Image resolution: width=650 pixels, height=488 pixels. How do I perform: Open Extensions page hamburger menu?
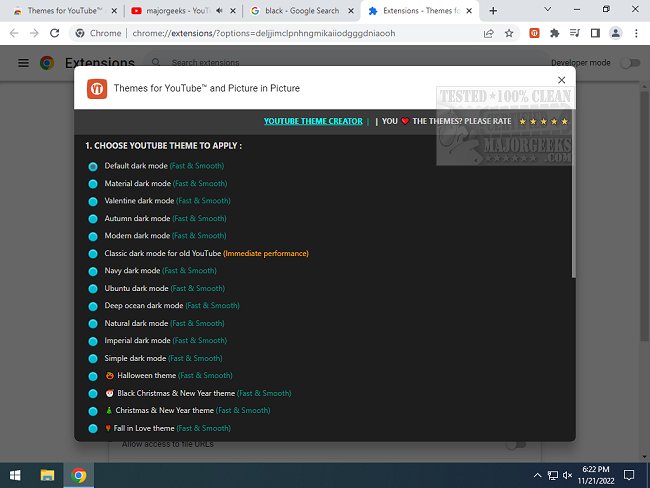click(x=24, y=63)
